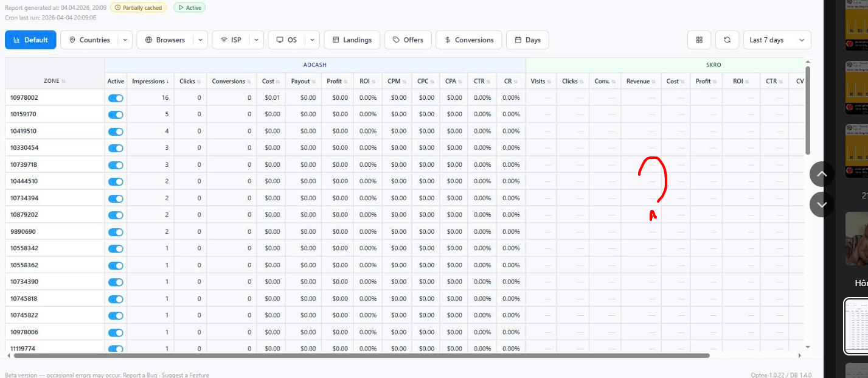Click the refresh report icon button
Image resolution: width=868 pixels, height=378 pixels.
pyautogui.click(x=727, y=40)
